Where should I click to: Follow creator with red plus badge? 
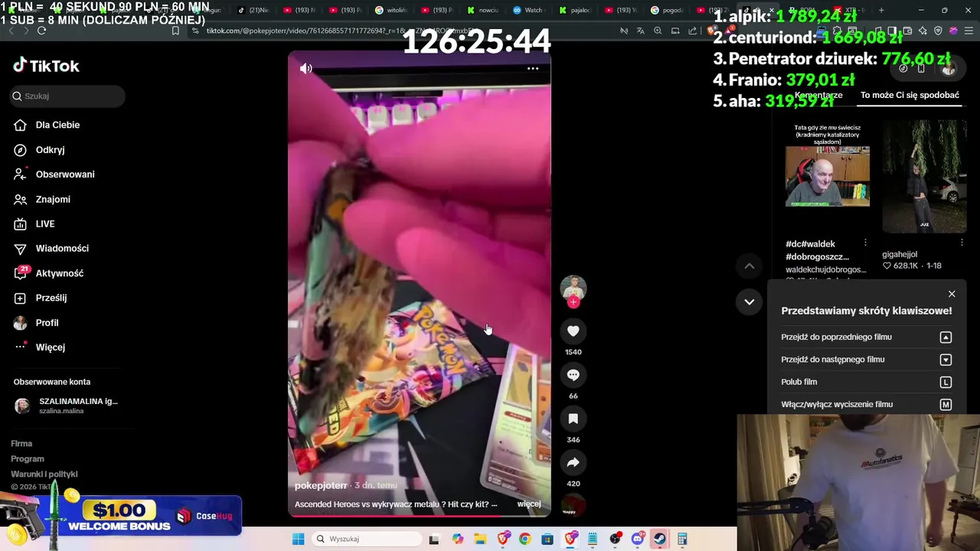point(573,302)
